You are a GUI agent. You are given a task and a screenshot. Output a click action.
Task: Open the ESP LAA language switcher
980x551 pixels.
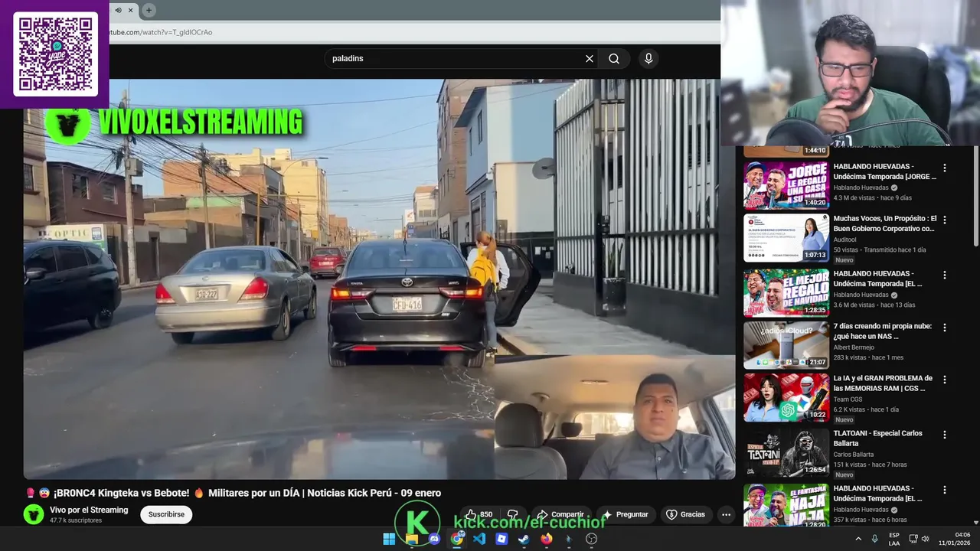[x=894, y=539]
